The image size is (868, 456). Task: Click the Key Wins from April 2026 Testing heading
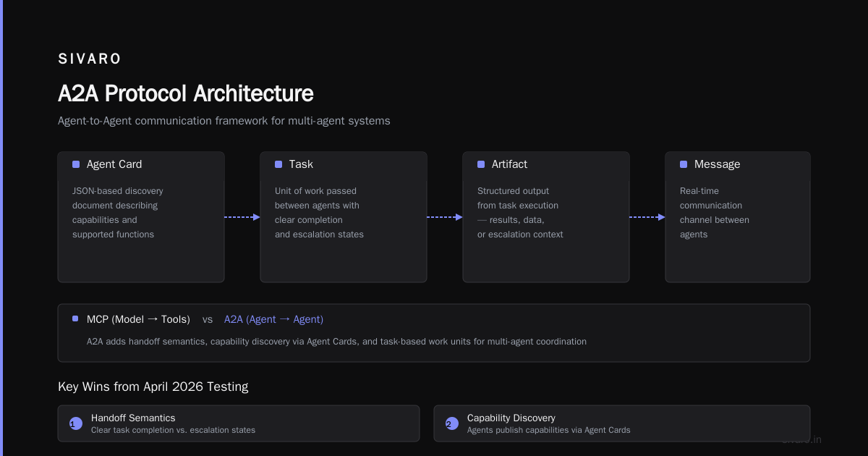click(153, 387)
